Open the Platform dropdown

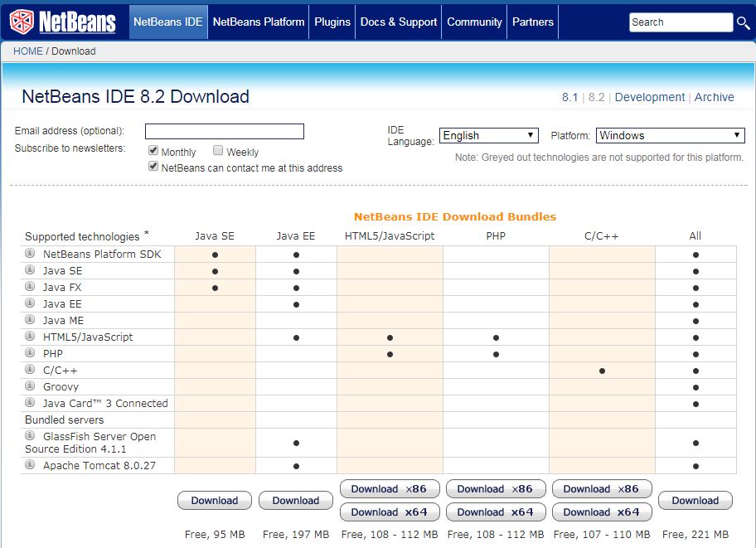(x=670, y=136)
